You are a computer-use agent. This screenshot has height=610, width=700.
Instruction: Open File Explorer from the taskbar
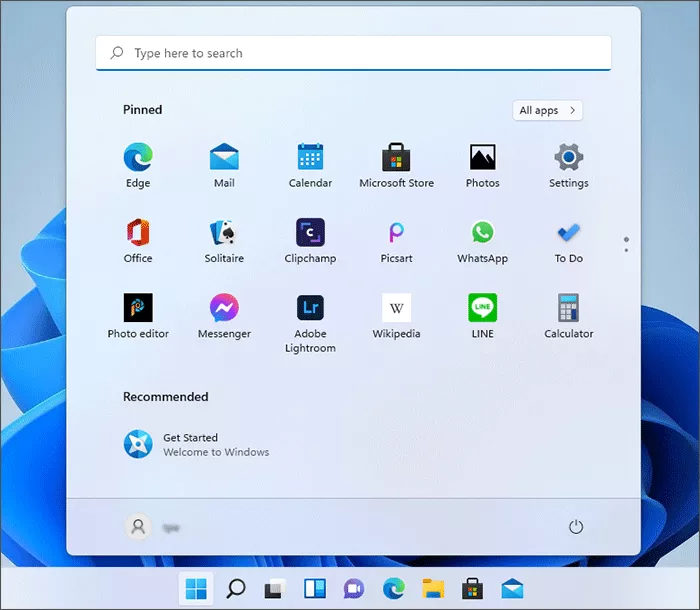(432, 588)
